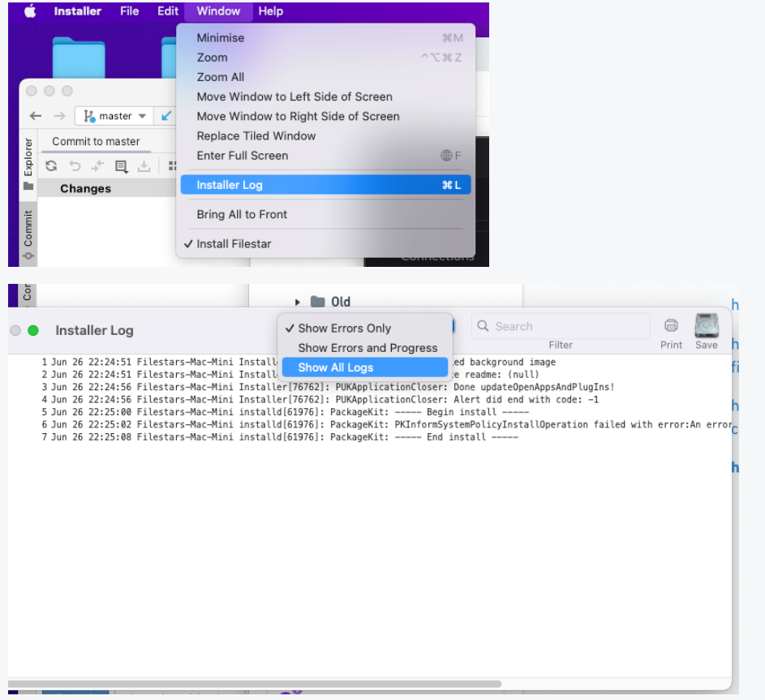
Task: Click the shelve download icon
Action: click(144, 167)
